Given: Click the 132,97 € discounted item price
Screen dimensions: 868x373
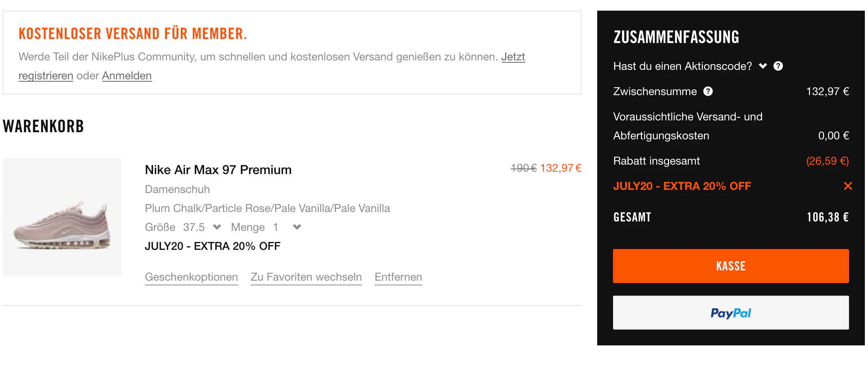Looking at the screenshot, I should [x=561, y=168].
